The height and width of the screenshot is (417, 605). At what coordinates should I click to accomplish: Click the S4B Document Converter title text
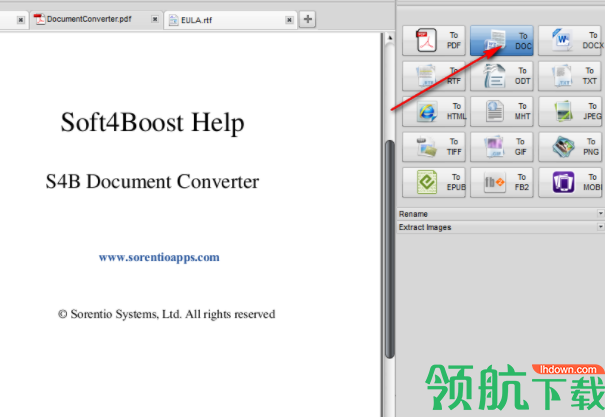[152, 181]
